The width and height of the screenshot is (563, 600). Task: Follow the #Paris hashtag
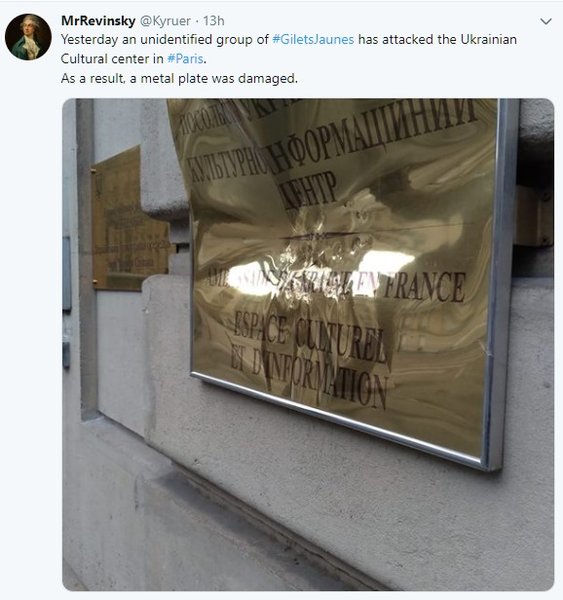[185, 59]
